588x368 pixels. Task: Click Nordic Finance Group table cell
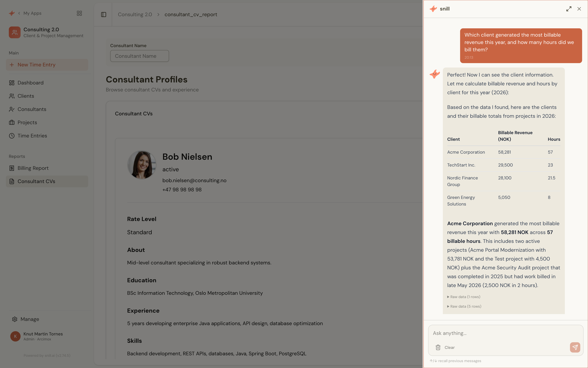coord(462,181)
